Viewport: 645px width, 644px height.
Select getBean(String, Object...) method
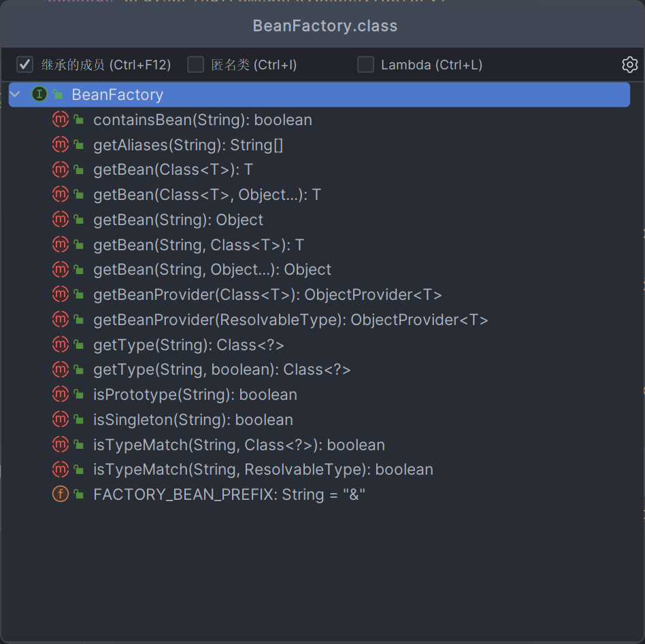(212, 270)
